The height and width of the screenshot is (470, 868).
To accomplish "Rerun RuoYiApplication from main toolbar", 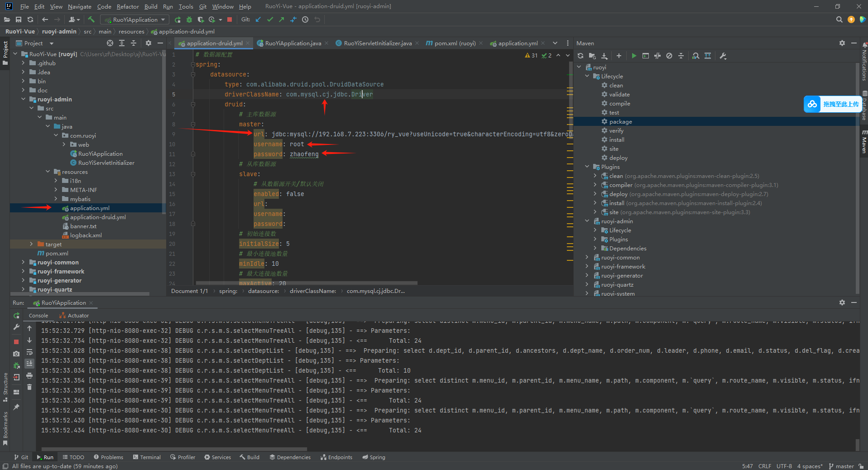I will [x=177, y=19].
